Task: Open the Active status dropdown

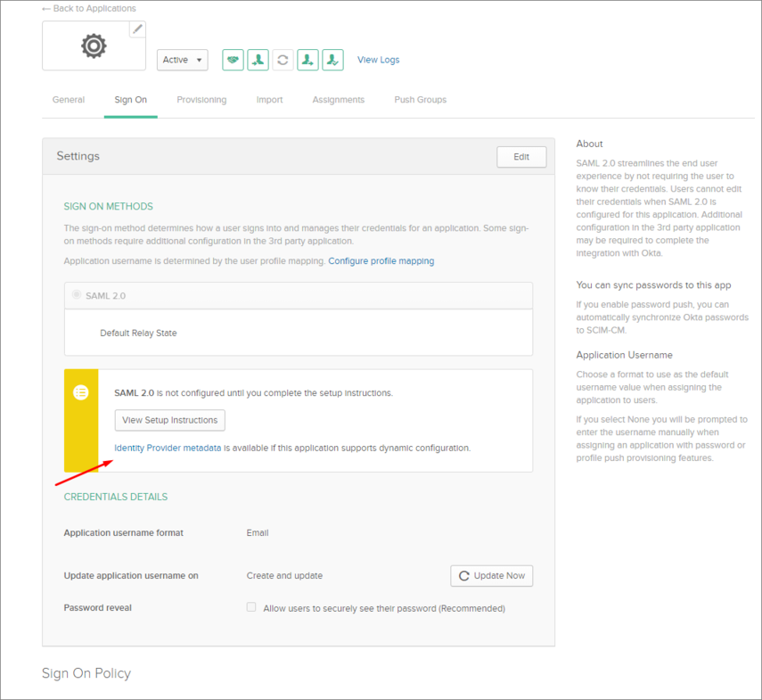Action: 182,60
